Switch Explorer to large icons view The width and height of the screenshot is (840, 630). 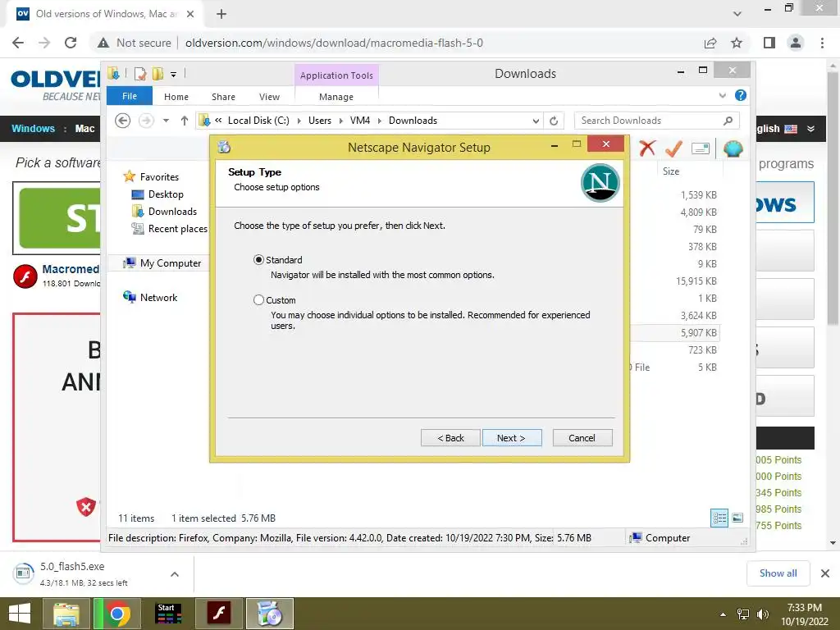pos(737,518)
